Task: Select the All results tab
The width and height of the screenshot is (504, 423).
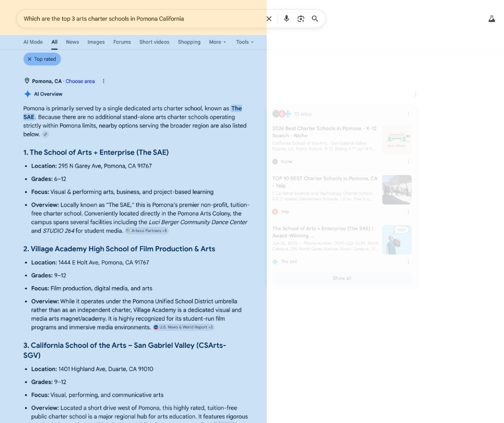Action: tap(54, 42)
